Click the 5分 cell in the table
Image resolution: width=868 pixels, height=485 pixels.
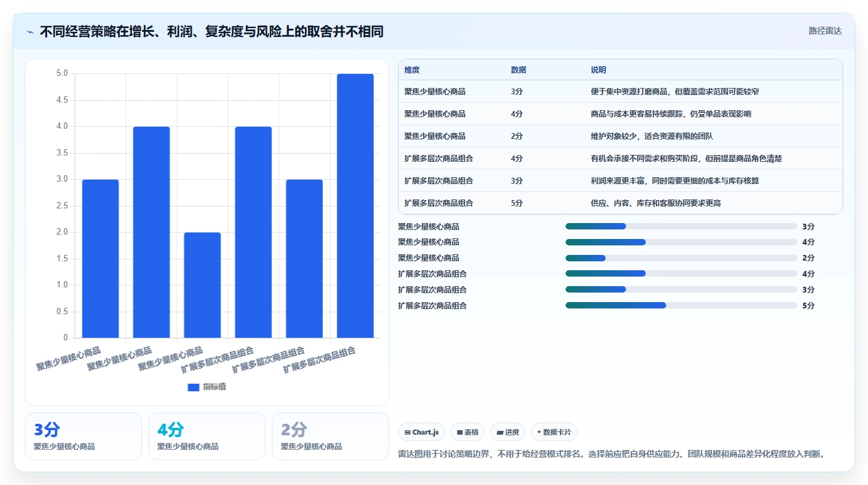coord(516,203)
